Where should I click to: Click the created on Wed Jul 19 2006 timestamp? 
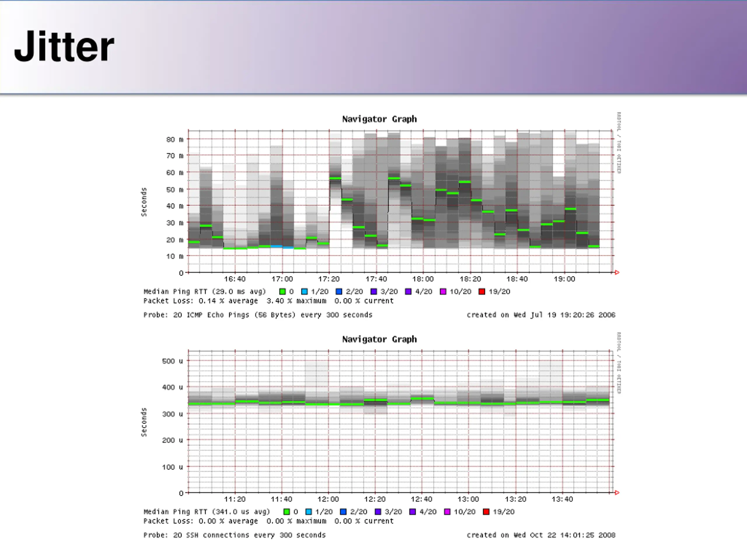[541, 315]
